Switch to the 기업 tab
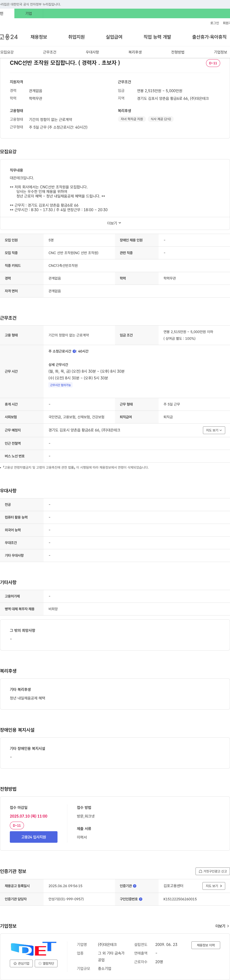The image size is (230, 980). (x=29, y=13)
